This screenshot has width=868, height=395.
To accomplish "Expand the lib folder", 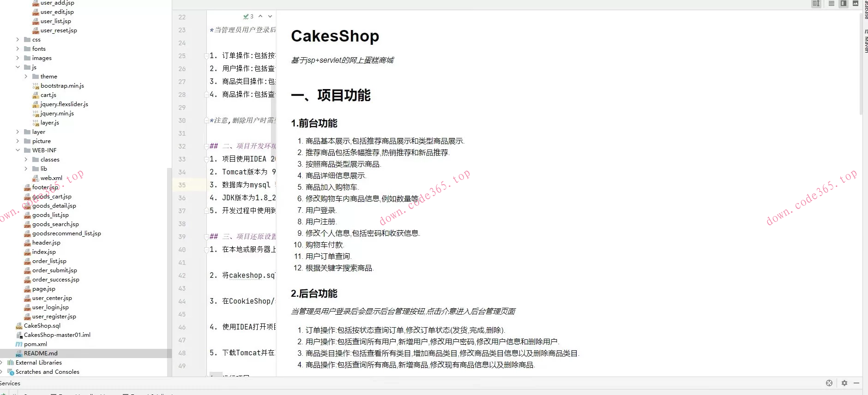I will click(26, 169).
